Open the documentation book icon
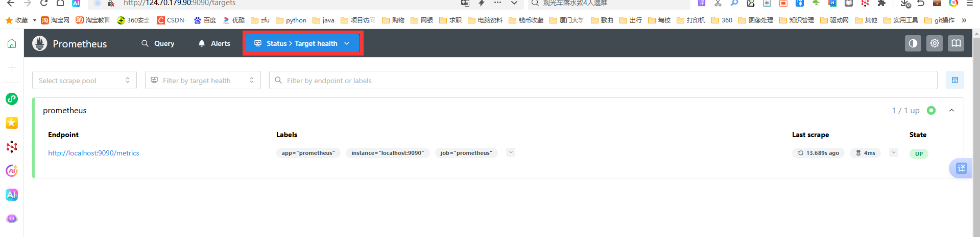 tap(956, 43)
